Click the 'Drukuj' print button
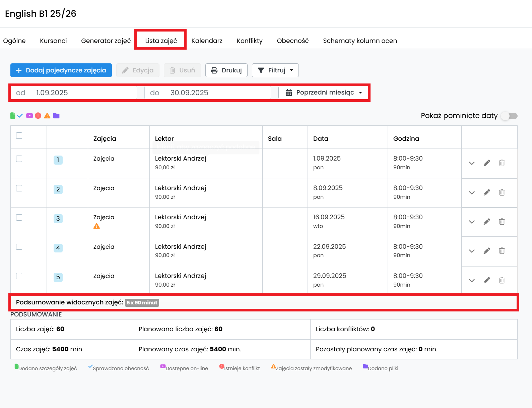This screenshot has width=532, height=408. 226,70
